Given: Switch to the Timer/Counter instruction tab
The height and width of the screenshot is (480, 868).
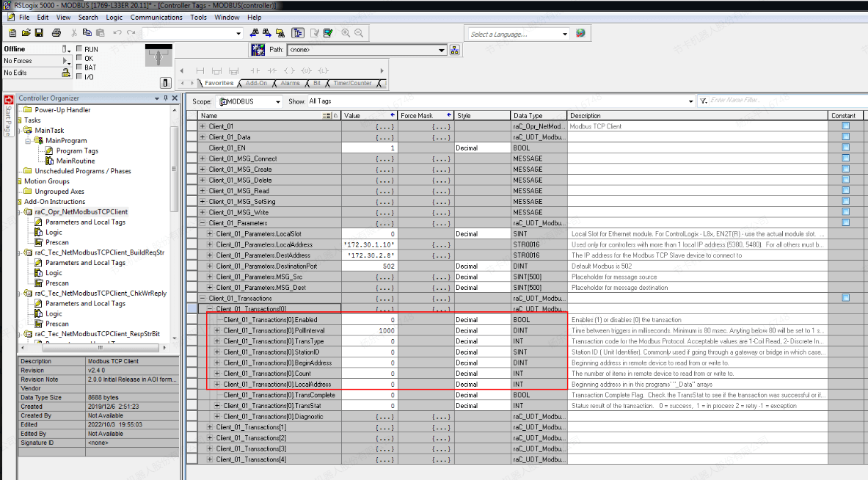Looking at the screenshot, I should (353, 84).
